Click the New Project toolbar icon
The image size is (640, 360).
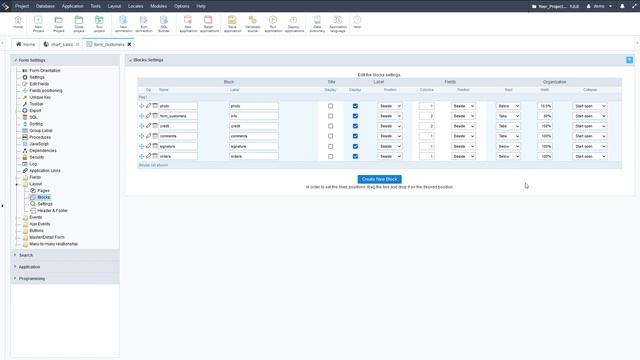tap(38, 24)
